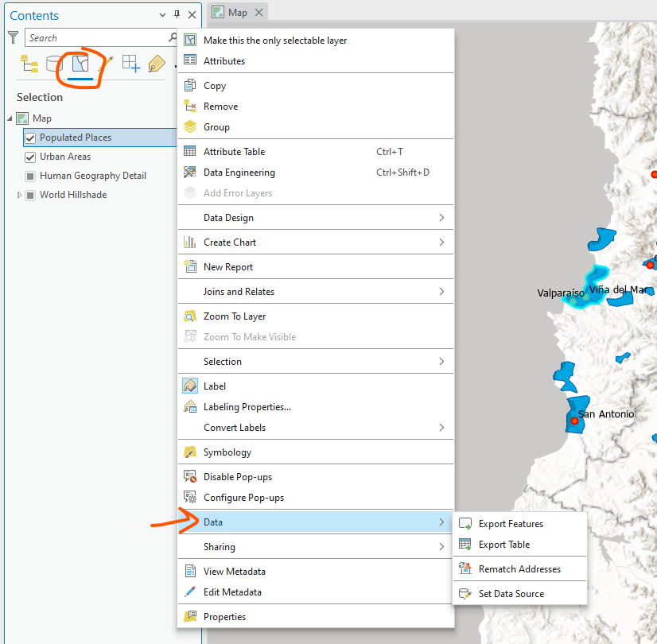This screenshot has width=657, height=644.
Task: Select List By Snapping icon
Action: click(x=131, y=64)
